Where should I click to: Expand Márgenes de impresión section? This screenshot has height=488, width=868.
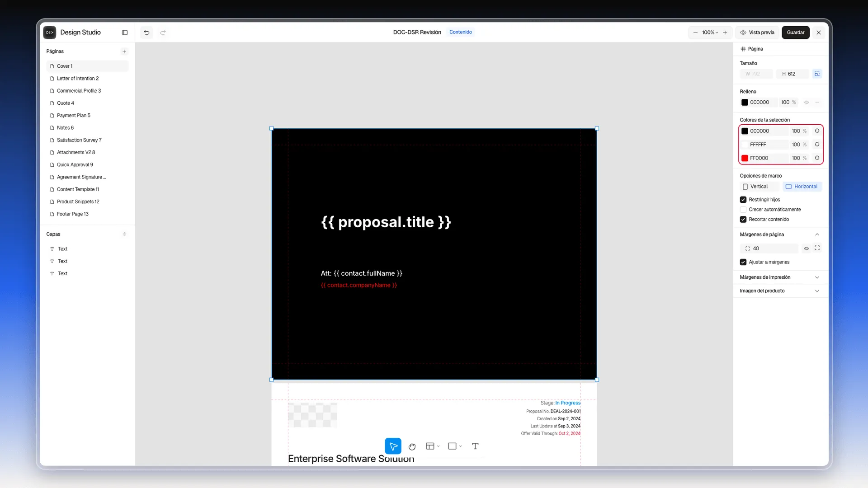[x=817, y=277]
